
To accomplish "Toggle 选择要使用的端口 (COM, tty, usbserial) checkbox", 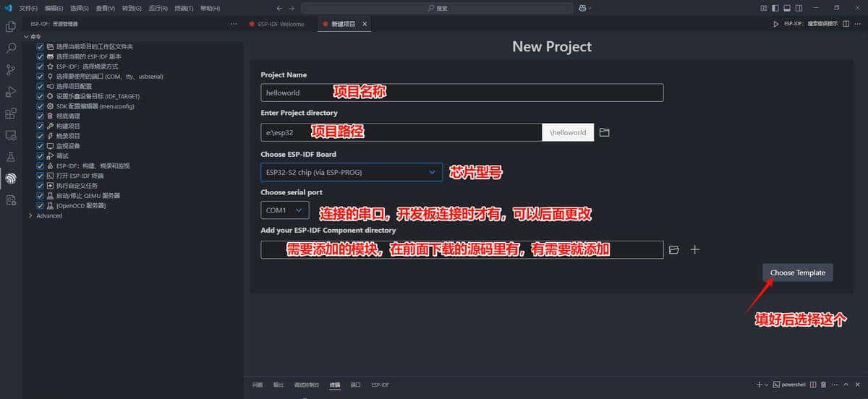I will [x=41, y=76].
